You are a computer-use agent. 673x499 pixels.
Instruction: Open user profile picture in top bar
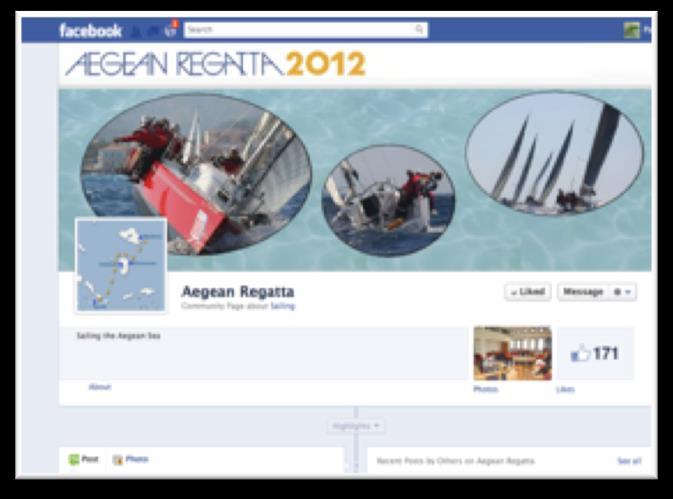coord(631,30)
